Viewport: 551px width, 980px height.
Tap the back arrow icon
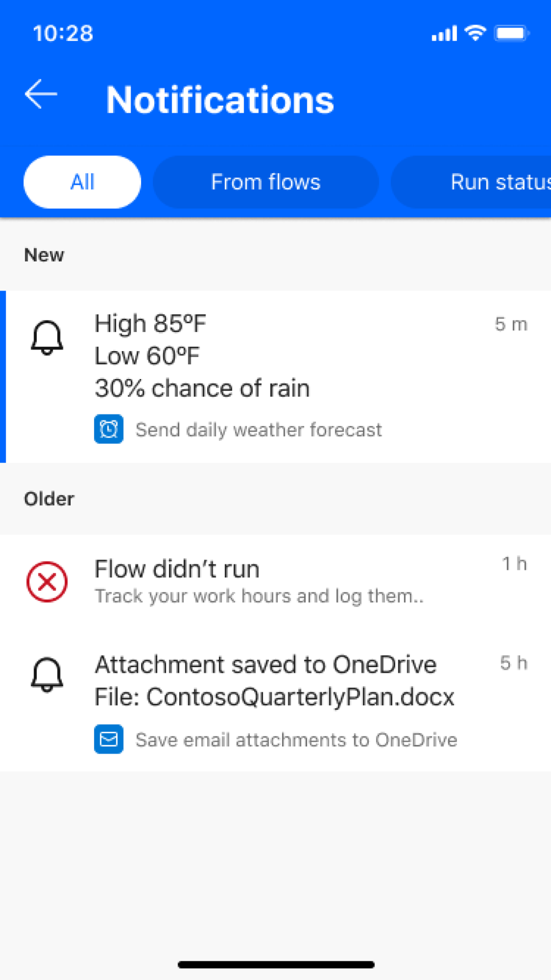[x=41, y=94]
